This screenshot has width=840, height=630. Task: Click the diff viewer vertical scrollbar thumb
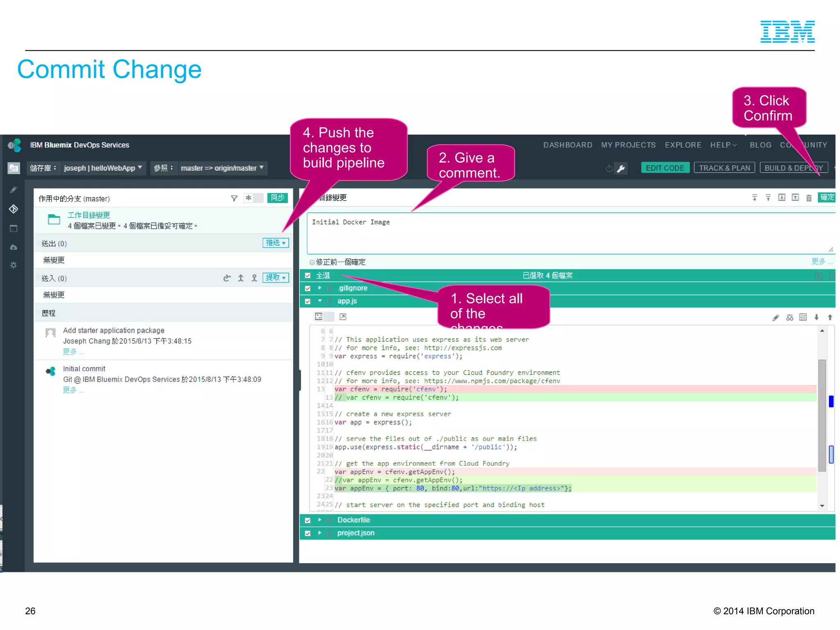pyautogui.click(x=822, y=415)
